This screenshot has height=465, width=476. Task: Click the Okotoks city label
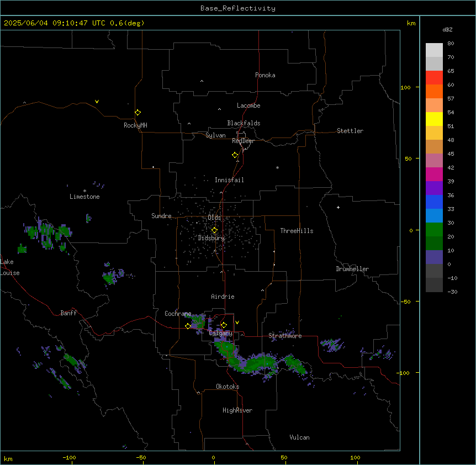[x=228, y=387]
